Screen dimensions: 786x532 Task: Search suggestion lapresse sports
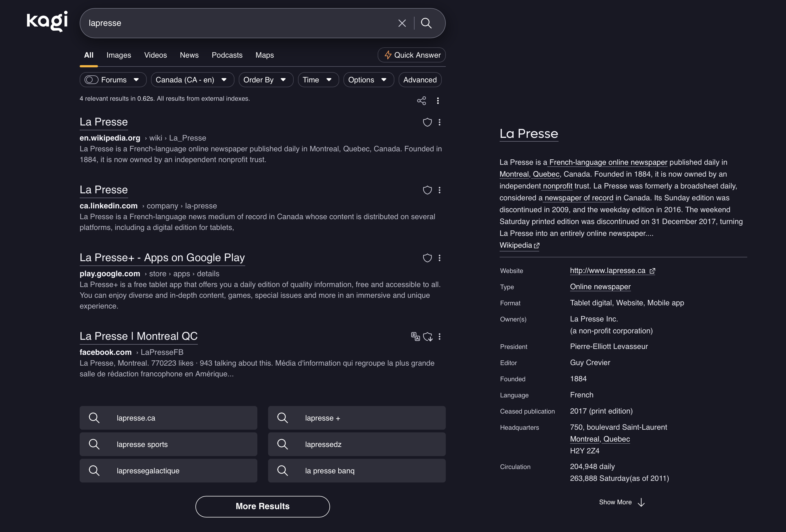click(169, 444)
